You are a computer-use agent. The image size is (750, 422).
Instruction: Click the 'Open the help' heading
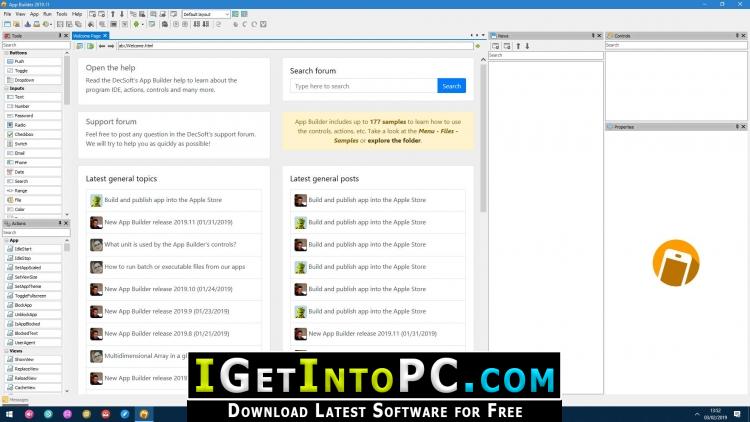coord(110,68)
